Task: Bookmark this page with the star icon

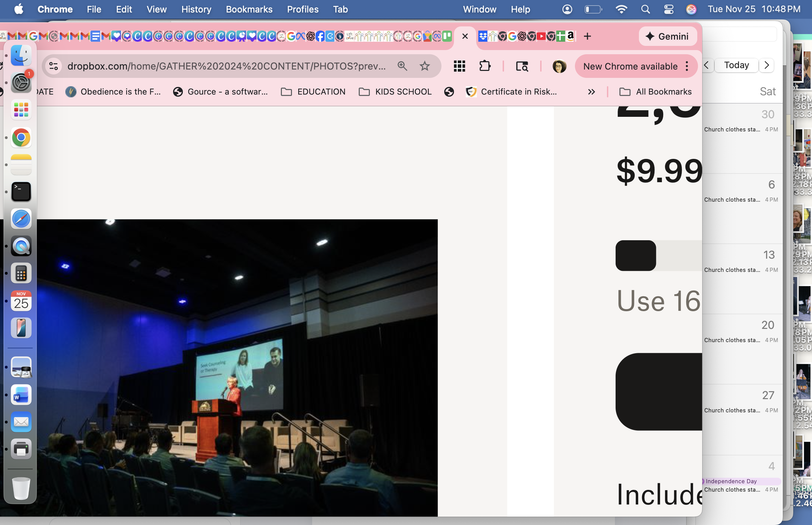Action: pyautogui.click(x=425, y=66)
